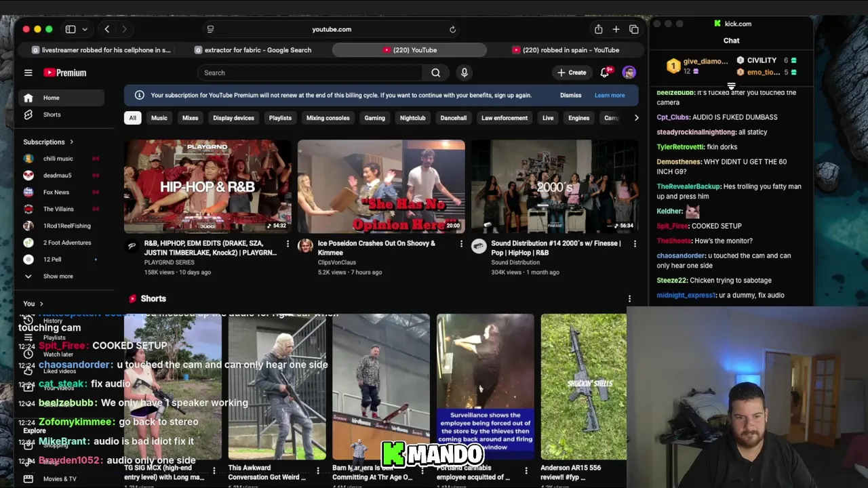Click the Safari sidebar toggle icon

point(71,29)
